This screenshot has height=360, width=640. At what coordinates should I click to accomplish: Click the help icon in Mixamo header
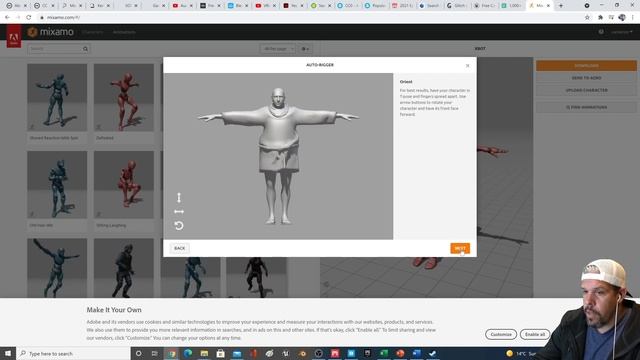coord(601,32)
